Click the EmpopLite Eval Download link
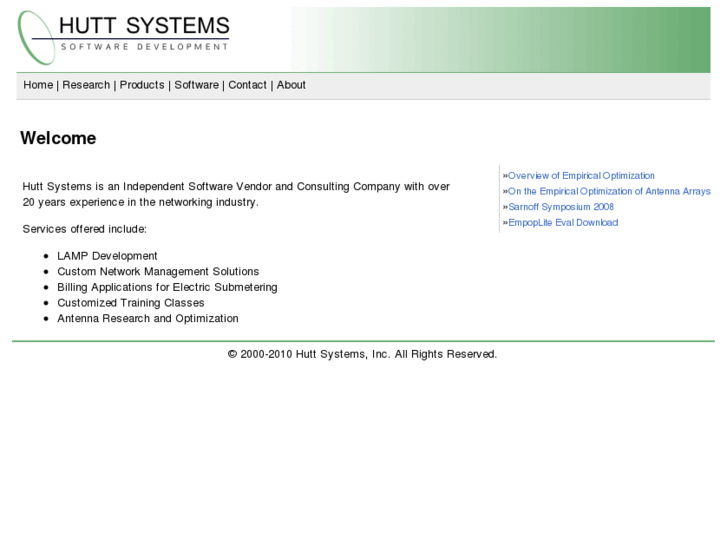This screenshot has width=727, height=545. point(563,223)
